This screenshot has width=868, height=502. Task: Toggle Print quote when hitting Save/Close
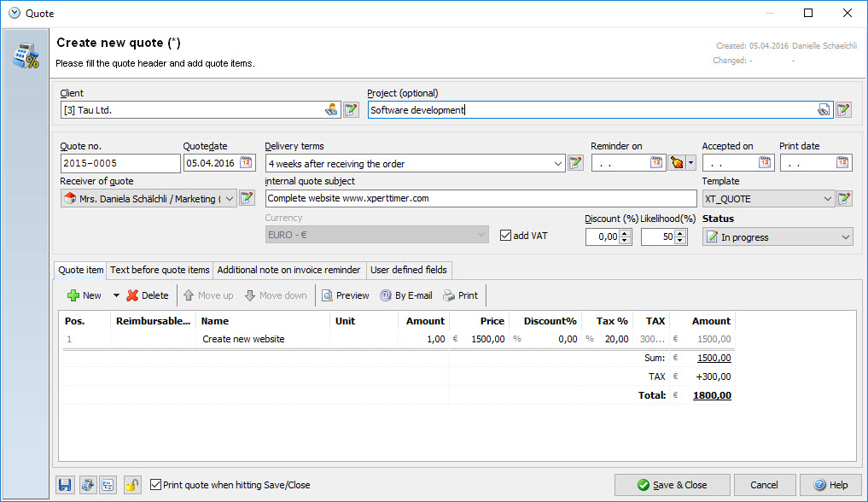[155, 485]
